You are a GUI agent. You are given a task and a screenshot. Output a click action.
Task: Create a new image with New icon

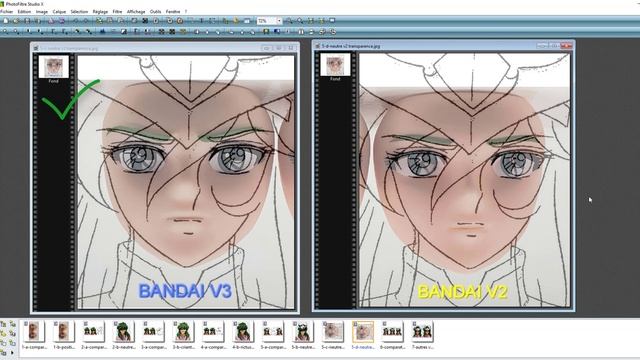click(x=6, y=20)
